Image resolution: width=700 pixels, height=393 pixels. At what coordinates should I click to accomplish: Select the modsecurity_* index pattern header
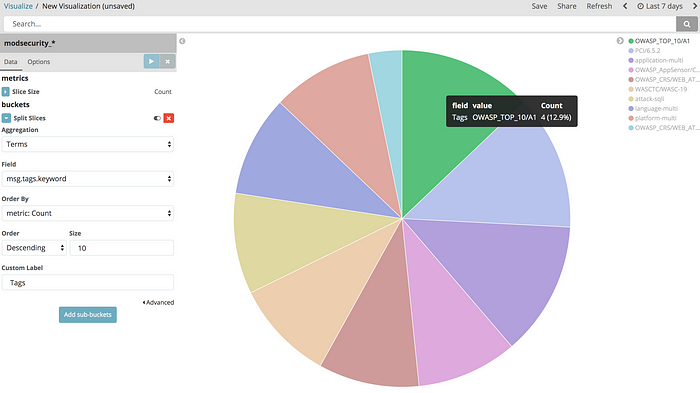point(88,43)
